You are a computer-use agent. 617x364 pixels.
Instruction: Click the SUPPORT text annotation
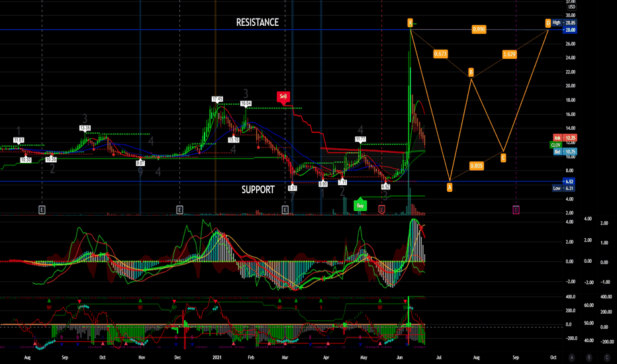click(258, 190)
